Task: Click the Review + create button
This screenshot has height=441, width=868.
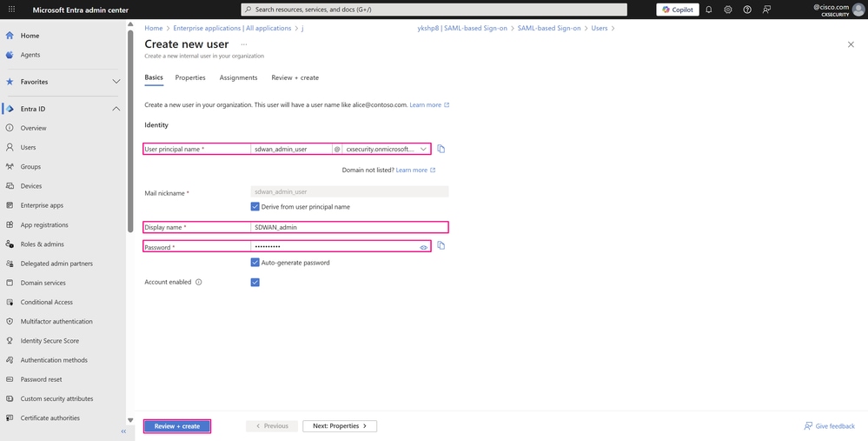Action: pos(177,426)
